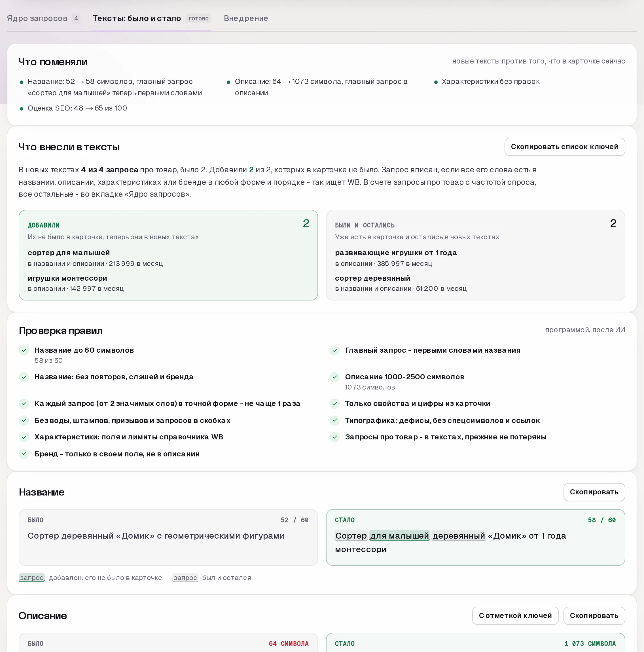This screenshot has height=652, width=644.
Task: Click the green «запрос» legend tag for added
Action: 32,578
